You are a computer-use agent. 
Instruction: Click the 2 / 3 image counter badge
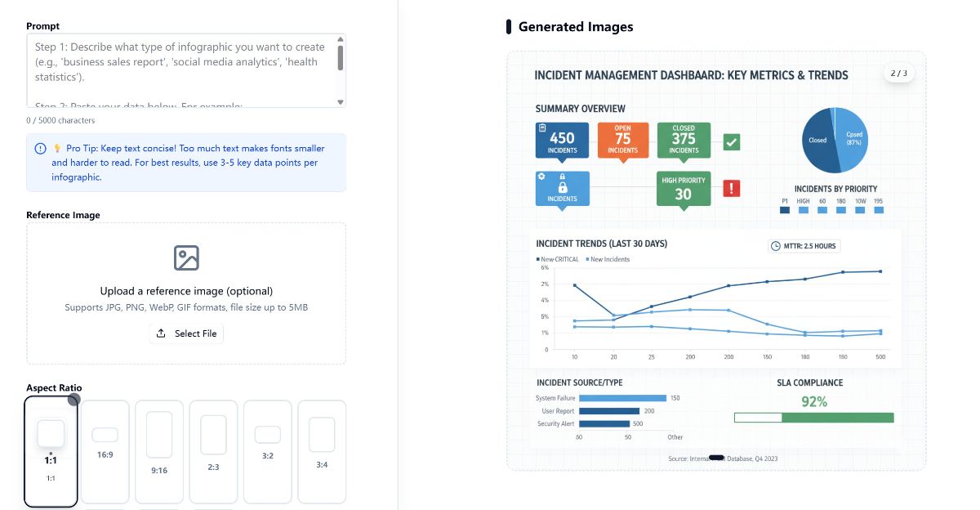tap(898, 74)
